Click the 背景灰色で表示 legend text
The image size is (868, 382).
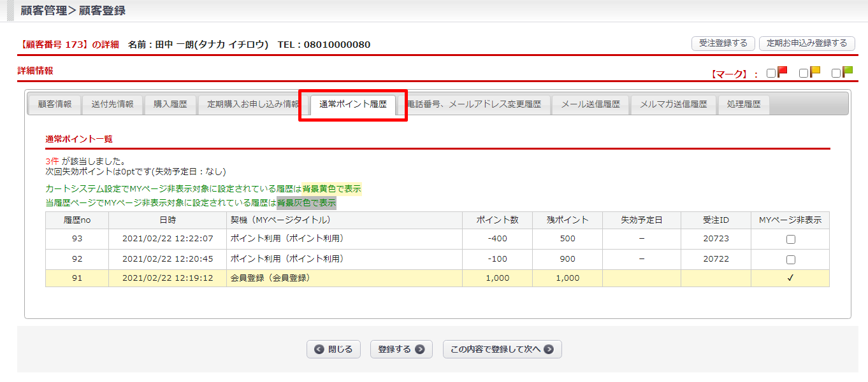tap(307, 203)
